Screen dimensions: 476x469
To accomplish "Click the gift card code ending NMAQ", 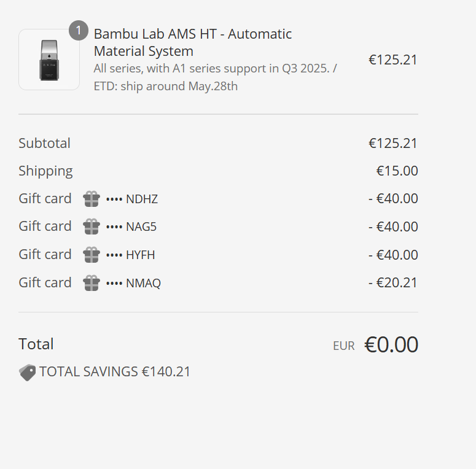I will tap(133, 283).
